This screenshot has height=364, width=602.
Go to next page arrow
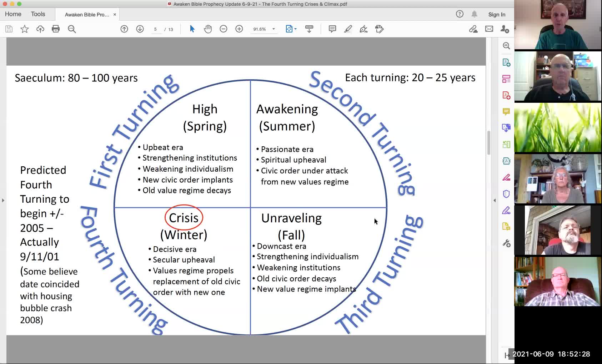140,29
